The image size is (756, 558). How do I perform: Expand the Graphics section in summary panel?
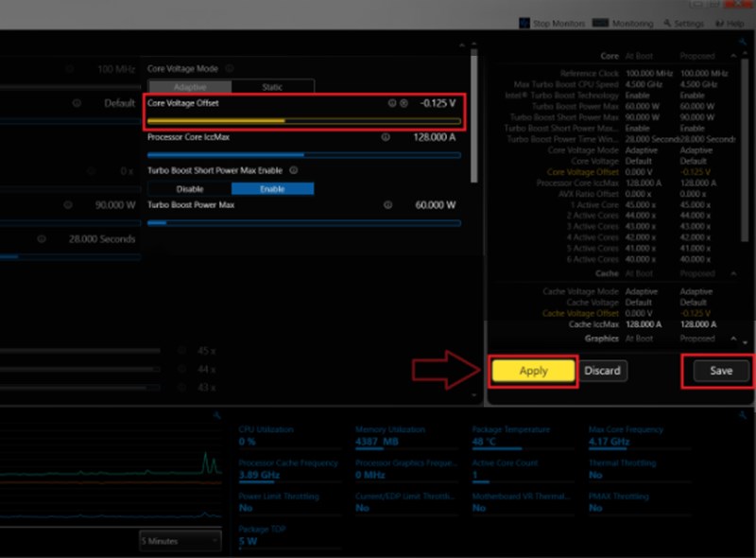[735, 340]
